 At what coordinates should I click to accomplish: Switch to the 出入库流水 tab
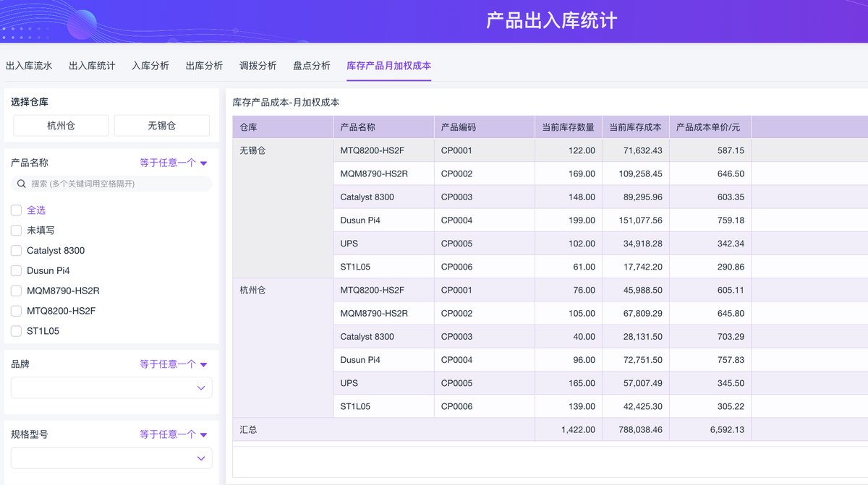point(29,66)
